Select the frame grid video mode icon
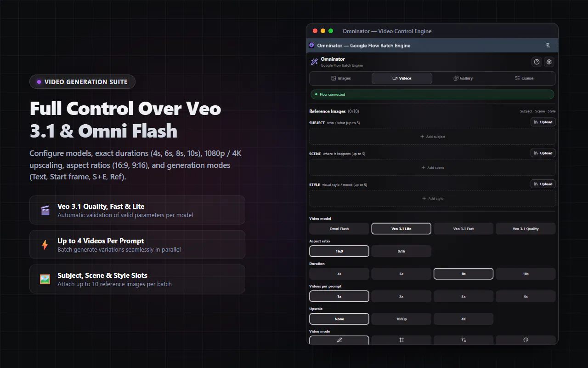588x368 pixels. tap(401, 340)
